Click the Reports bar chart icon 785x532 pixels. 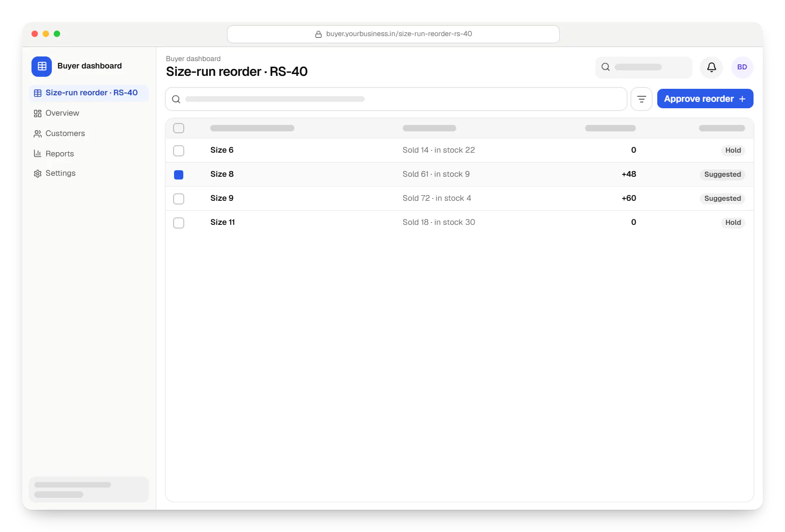[37, 154]
